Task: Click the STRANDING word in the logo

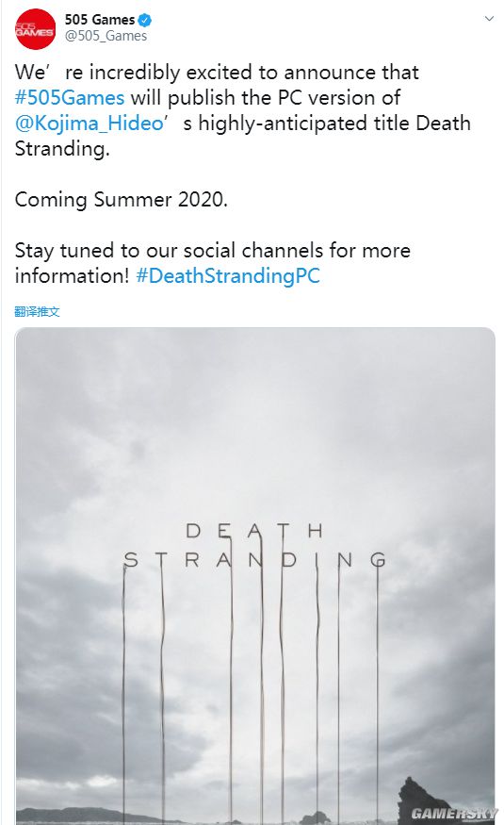Action: [x=255, y=560]
